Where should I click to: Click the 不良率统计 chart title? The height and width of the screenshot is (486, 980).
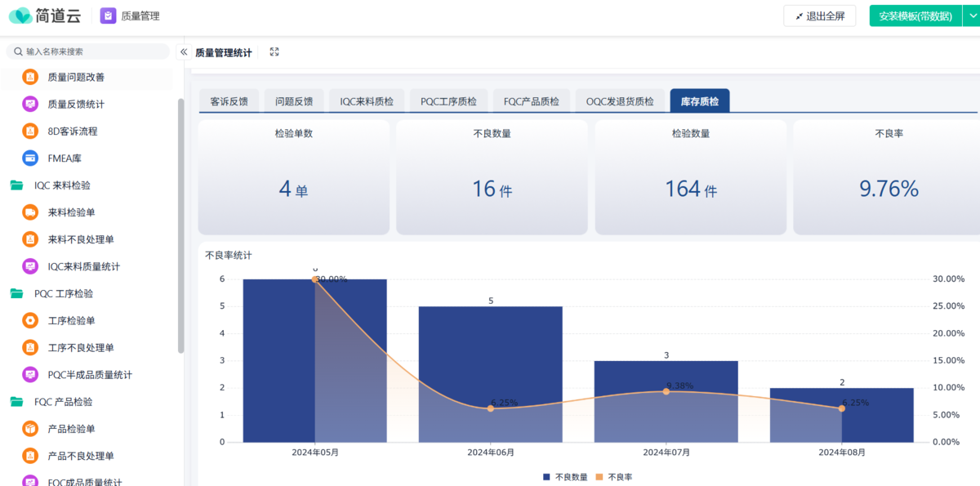(x=229, y=255)
